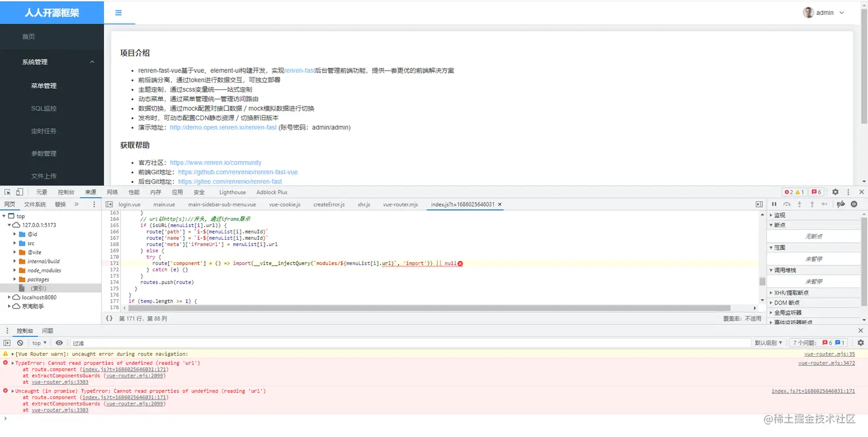
Task: Click the admin avatar picture
Action: tap(808, 13)
